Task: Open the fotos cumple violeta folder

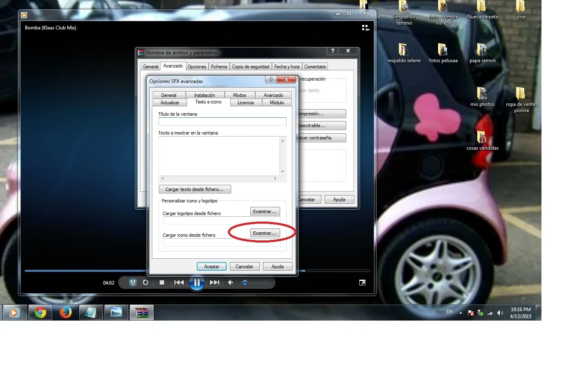Action: tap(443, 13)
